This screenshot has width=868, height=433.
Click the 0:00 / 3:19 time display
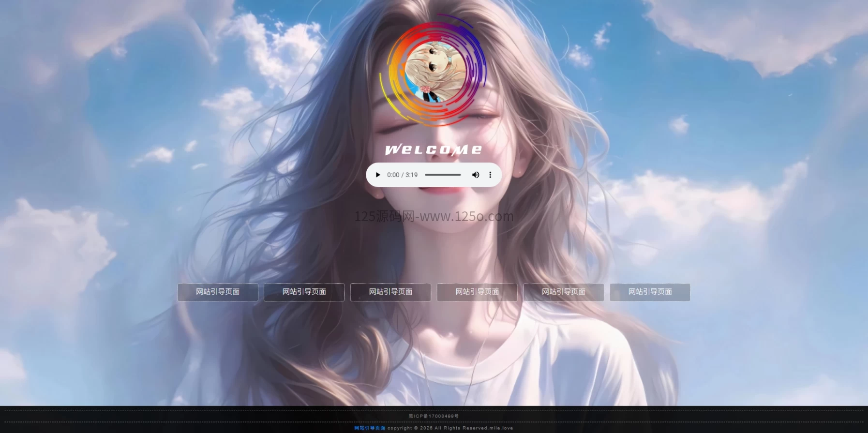tap(402, 175)
